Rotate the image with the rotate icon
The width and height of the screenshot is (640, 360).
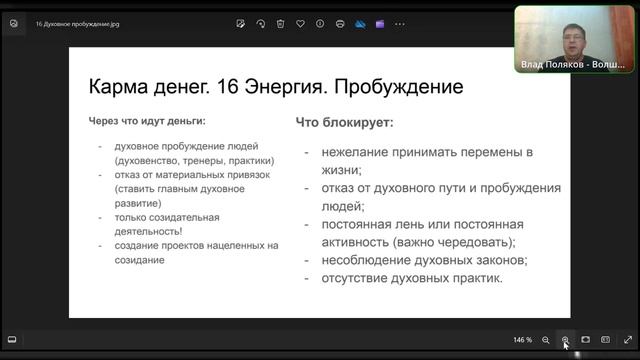pos(260,24)
